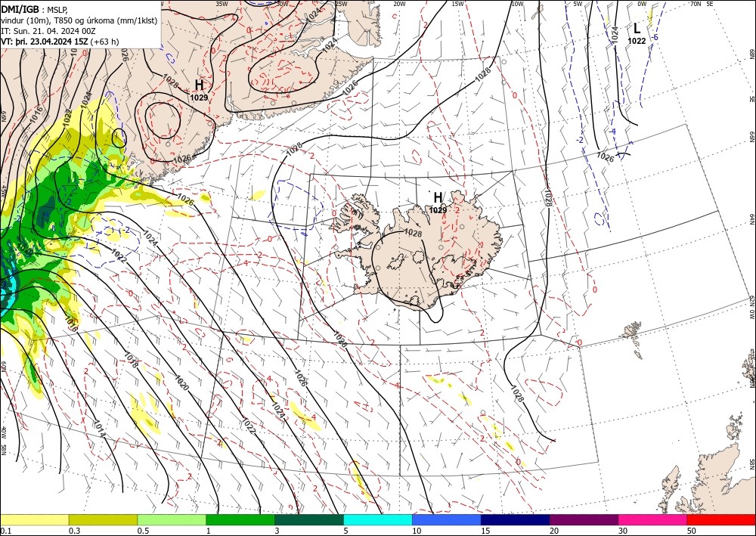Image resolution: width=756 pixels, height=536 pixels.
Task: Click the H 1029 marker over Greenland
Action: tap(199, 89)
